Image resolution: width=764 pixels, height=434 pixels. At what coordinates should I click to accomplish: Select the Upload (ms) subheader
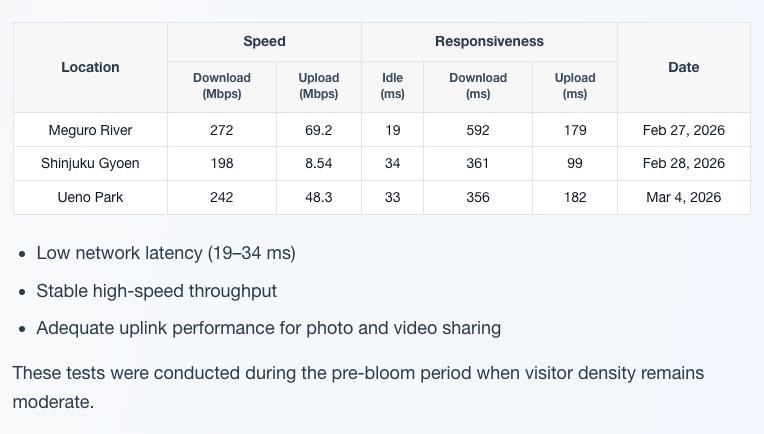click(x=574, y=86)
